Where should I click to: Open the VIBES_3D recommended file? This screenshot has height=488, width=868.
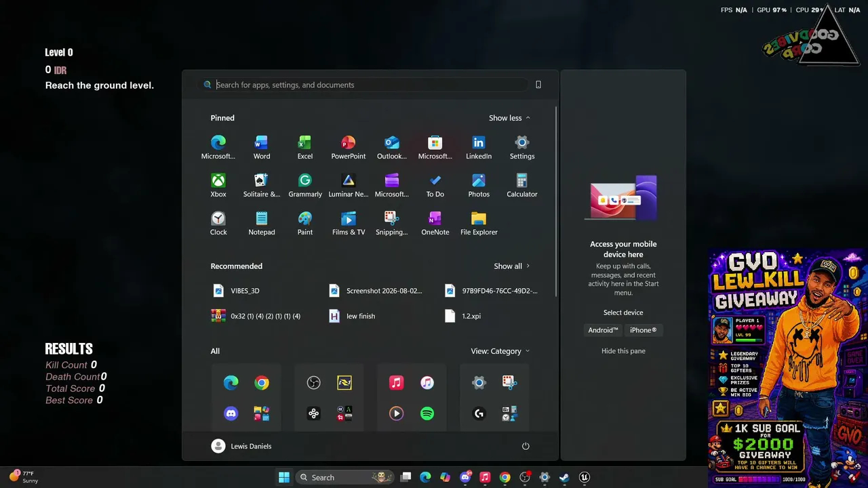[x=236, y=291]
